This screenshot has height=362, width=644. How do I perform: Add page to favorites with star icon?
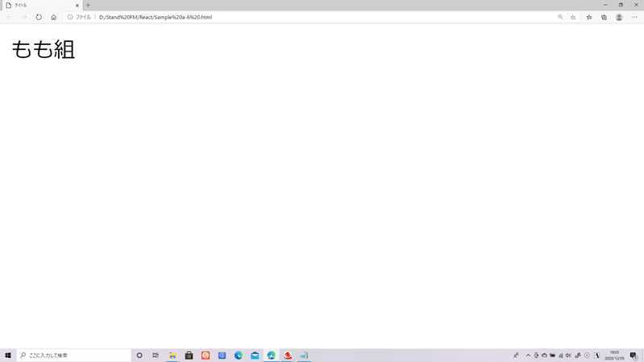point(573,17)
